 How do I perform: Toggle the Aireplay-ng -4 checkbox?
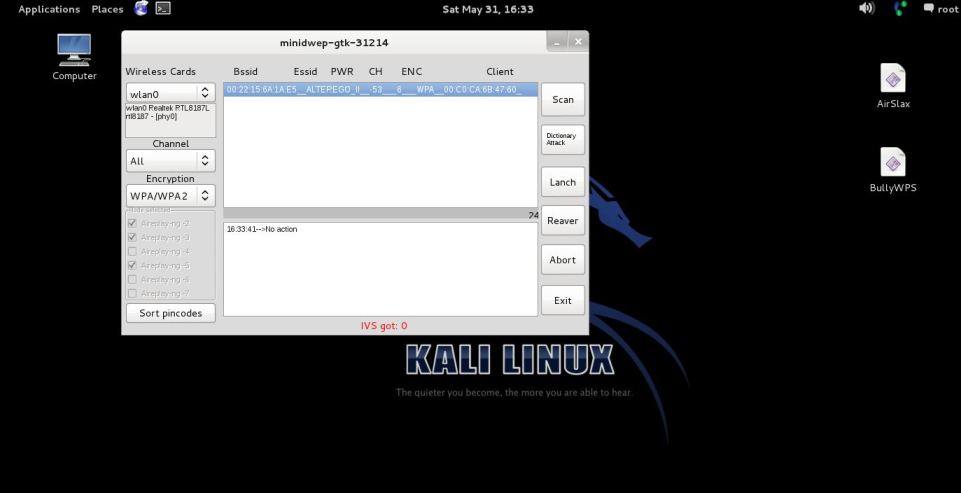click(x=132, y=251)
